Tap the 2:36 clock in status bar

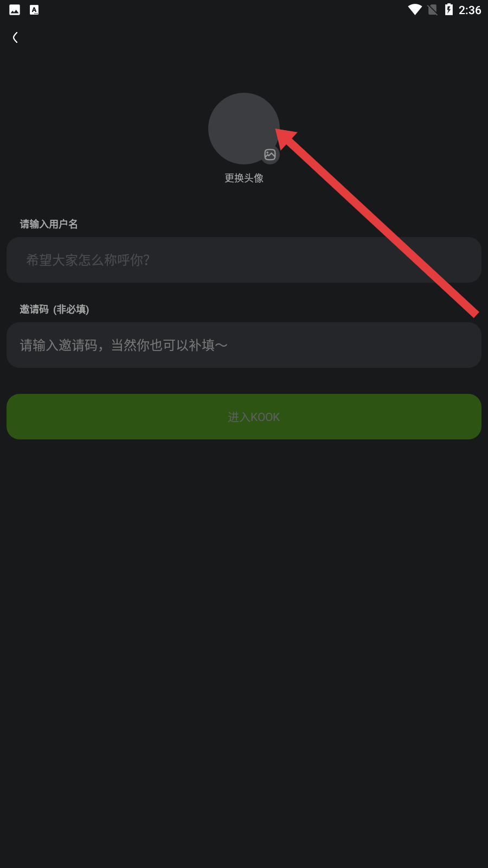[x=470, y=10]
